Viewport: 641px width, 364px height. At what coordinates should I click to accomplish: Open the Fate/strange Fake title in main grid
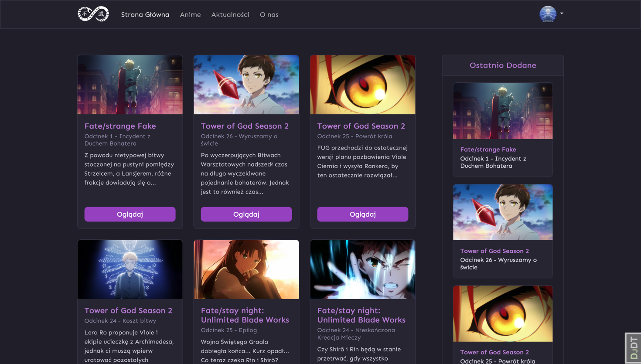point(120,126)
